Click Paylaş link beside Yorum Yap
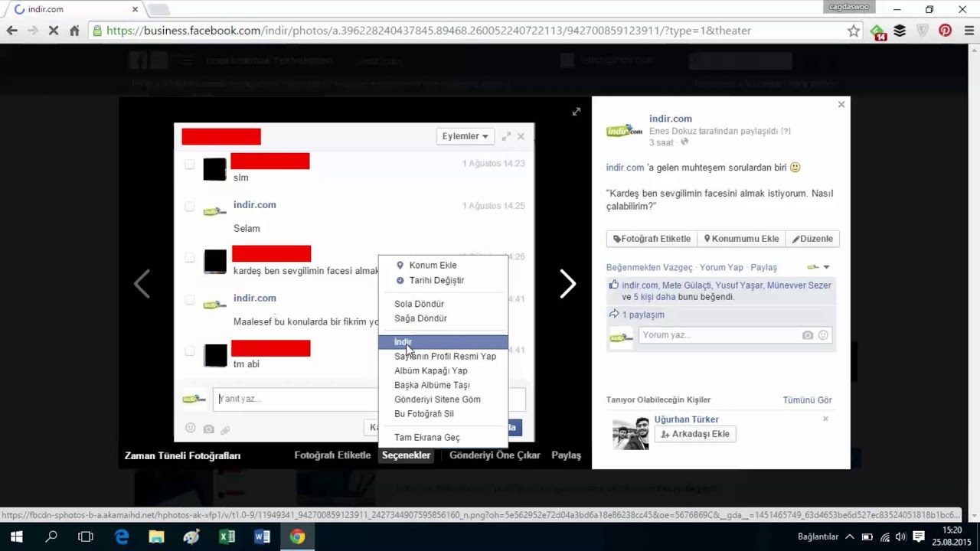980x551 pixels. pyautogui.click(x=763, y=268)
